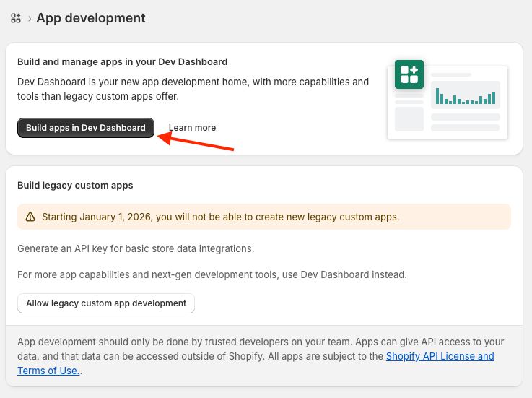Click the App development page title
The width and height of the screenshot is (532, 398).
91,18
